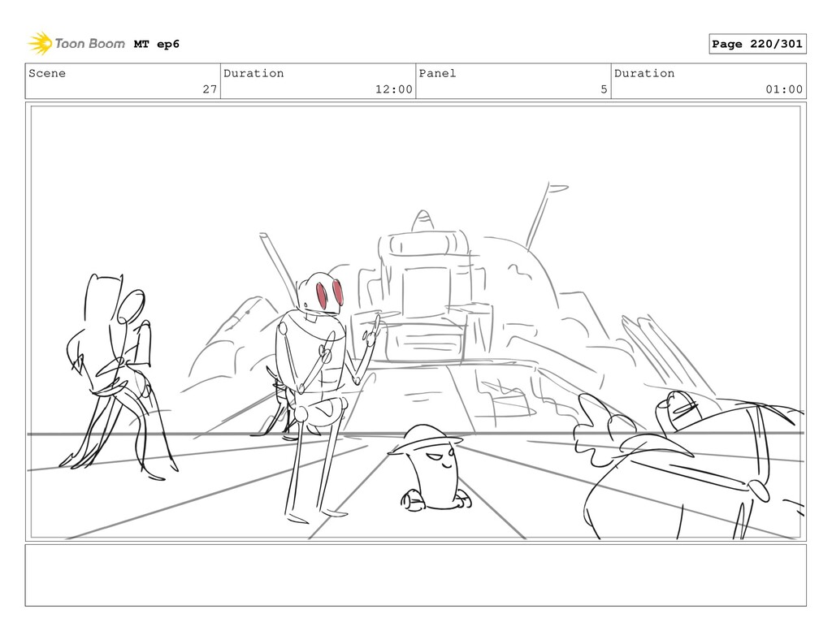The width and height of the screenshot is (832, 644).
Task: Select the panel number value '5'
Action: point(604,89)
